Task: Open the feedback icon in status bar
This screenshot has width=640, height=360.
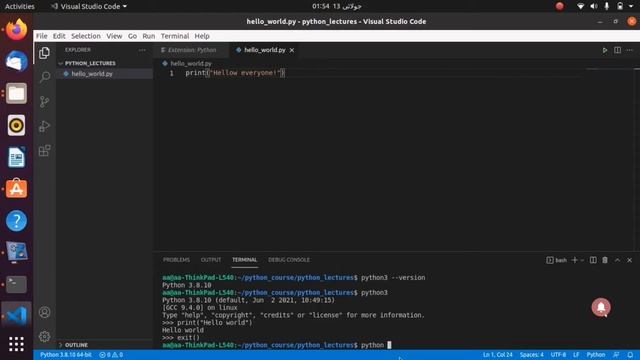Action: coord(616,355)
